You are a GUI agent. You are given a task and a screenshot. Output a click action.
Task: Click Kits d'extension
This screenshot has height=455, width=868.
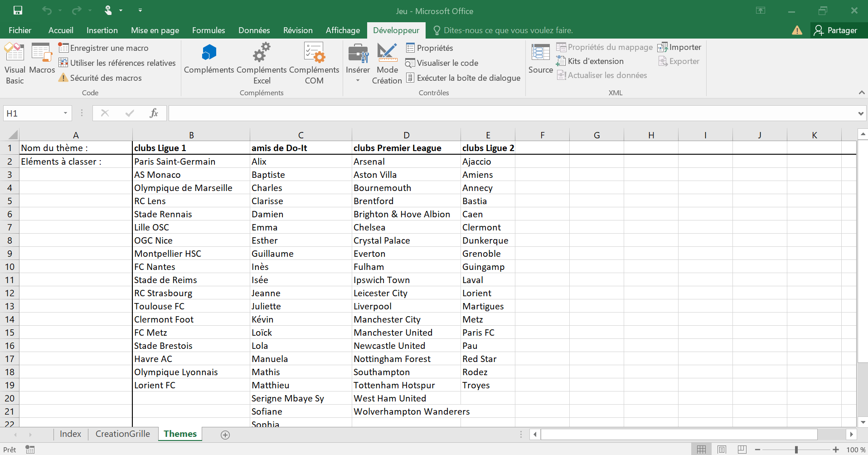click(x=590, y=61)
